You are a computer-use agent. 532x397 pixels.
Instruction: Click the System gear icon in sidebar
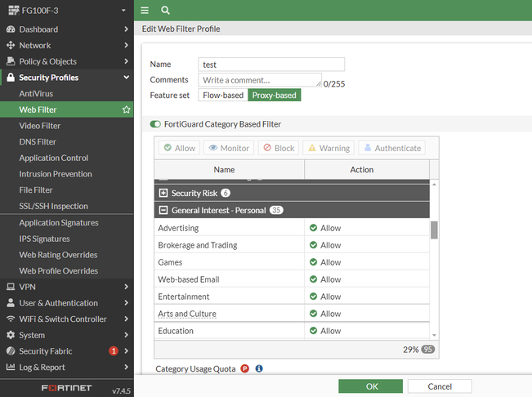tap(11, 335)
